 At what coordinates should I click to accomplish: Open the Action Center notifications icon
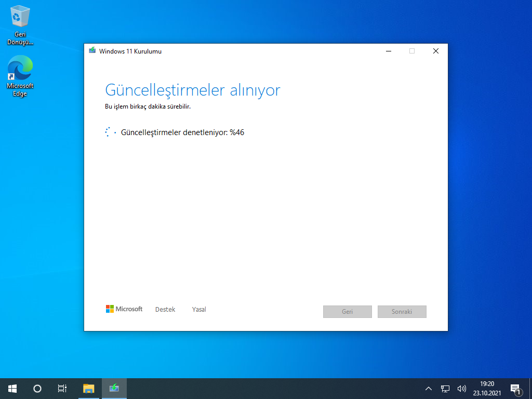click(x=516, y=389)
